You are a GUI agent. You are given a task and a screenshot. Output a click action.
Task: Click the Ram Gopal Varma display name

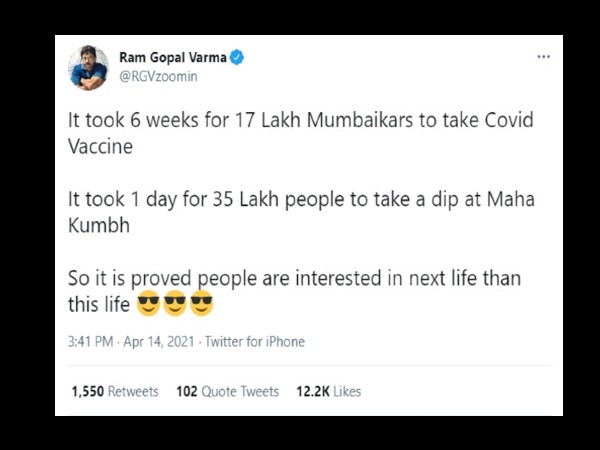173,57
